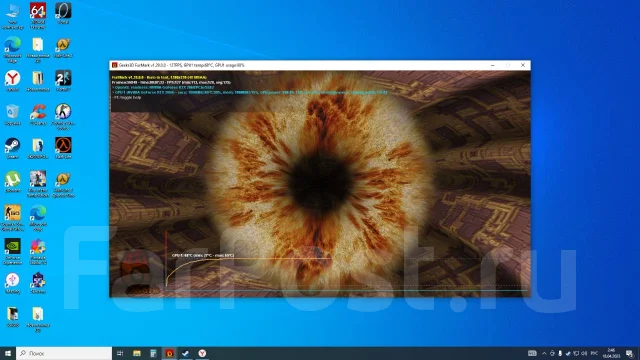Switch the keyboard input language
Image resolution: width=640 pixels, height=360 pixels.
pyautogui.click(x=594, y=353)
